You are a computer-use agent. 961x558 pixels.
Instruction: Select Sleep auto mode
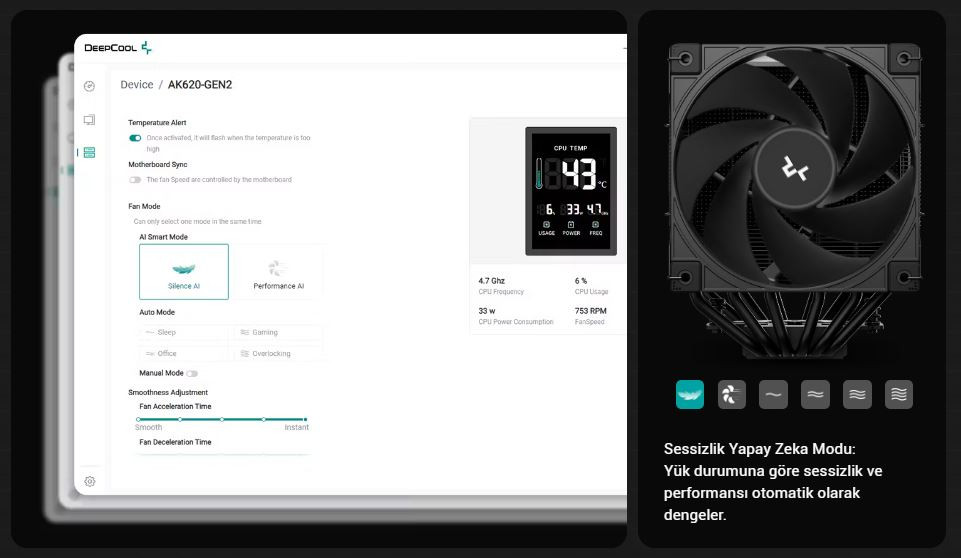(184, 332)
